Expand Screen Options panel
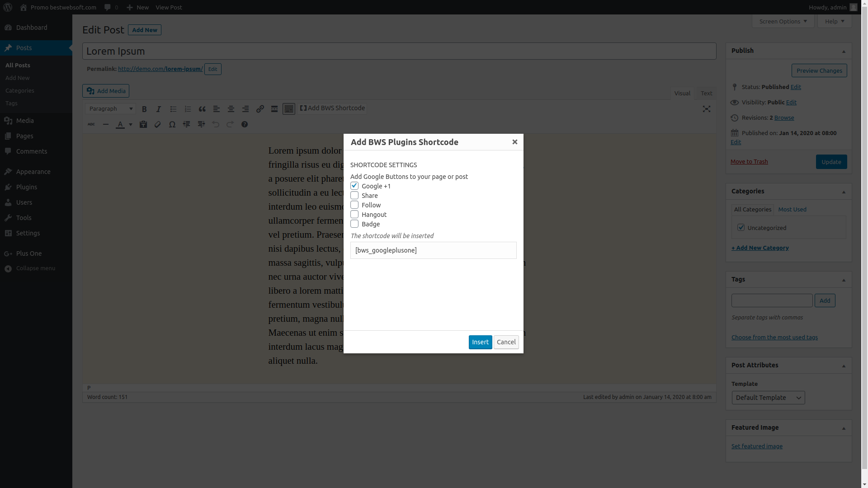The width and height of the screenshot is (868, 488). pyautogui.click(x=783, y=21)
